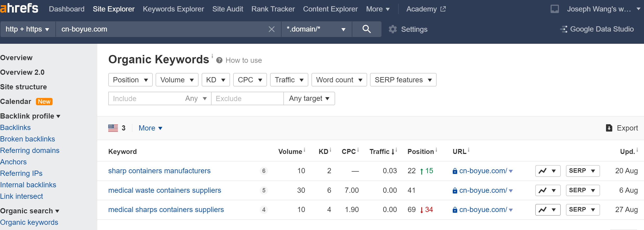
Task: Click the info icon next to the CPC header
Action: 358,150
